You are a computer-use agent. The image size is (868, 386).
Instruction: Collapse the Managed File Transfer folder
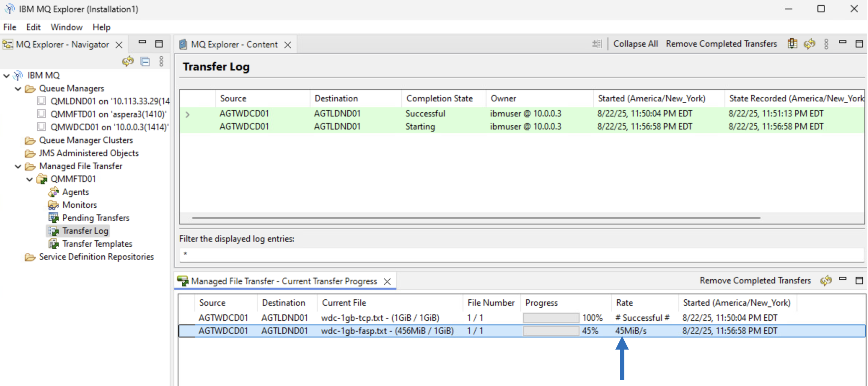(x=18, y=166)
